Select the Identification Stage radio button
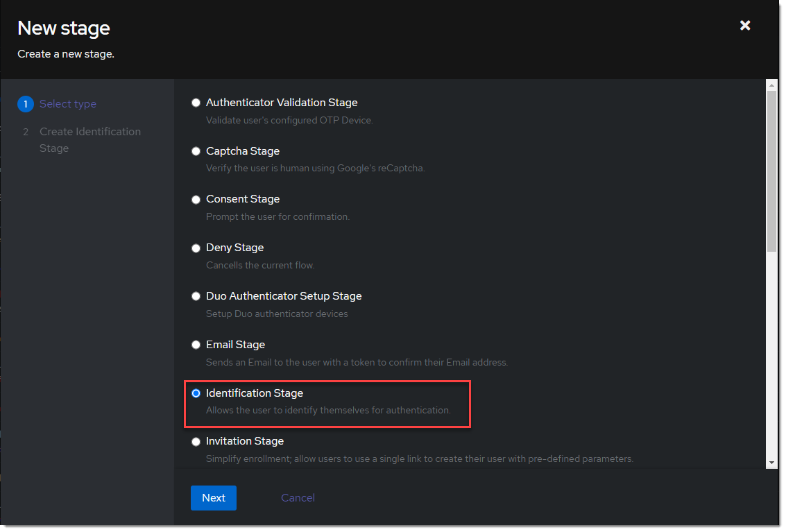This screenshot has width=786, height=532. click(x=196, y=393)
